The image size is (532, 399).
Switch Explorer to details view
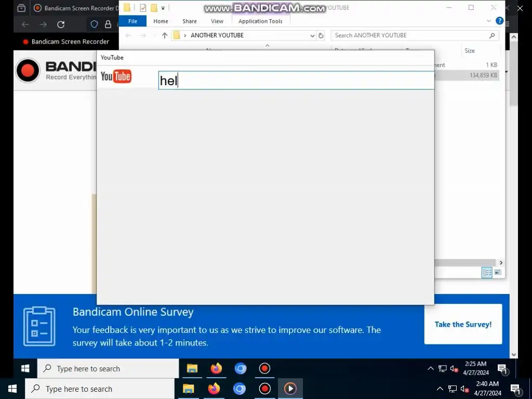click(x=487, y=272)
